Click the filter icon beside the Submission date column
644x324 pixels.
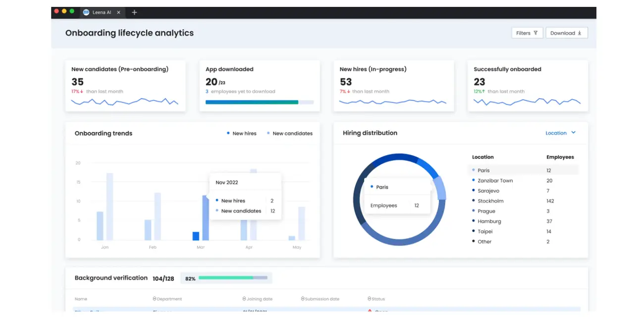[303, 299]
